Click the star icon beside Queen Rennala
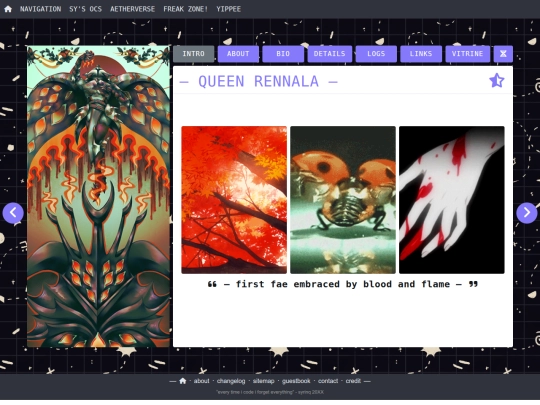 pyautogui.click(x=497, y=81)
